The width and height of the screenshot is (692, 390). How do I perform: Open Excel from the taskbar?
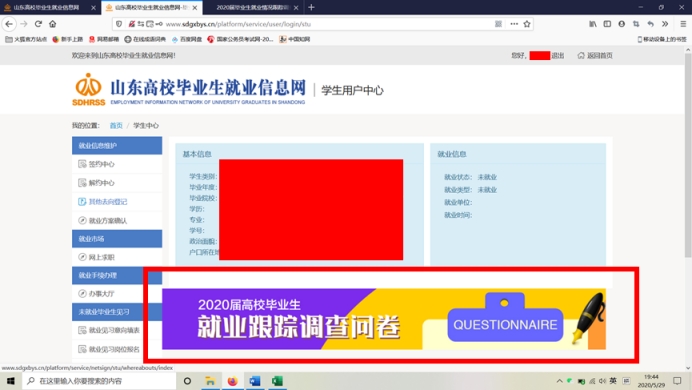(x=277, y=381)
